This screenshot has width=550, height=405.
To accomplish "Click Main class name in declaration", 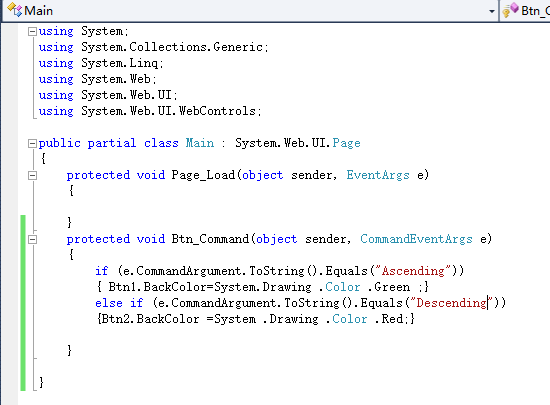I will (200, 143).
